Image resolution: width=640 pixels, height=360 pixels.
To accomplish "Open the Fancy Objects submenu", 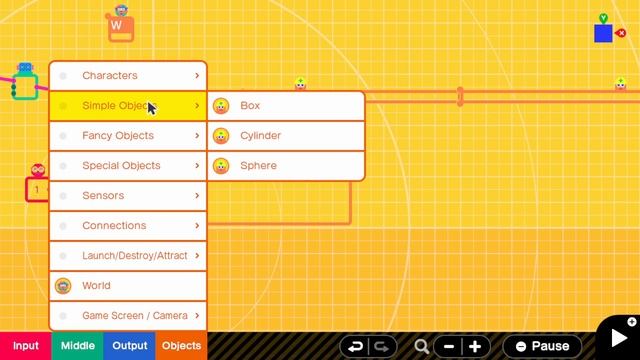I will click(128, 136).
